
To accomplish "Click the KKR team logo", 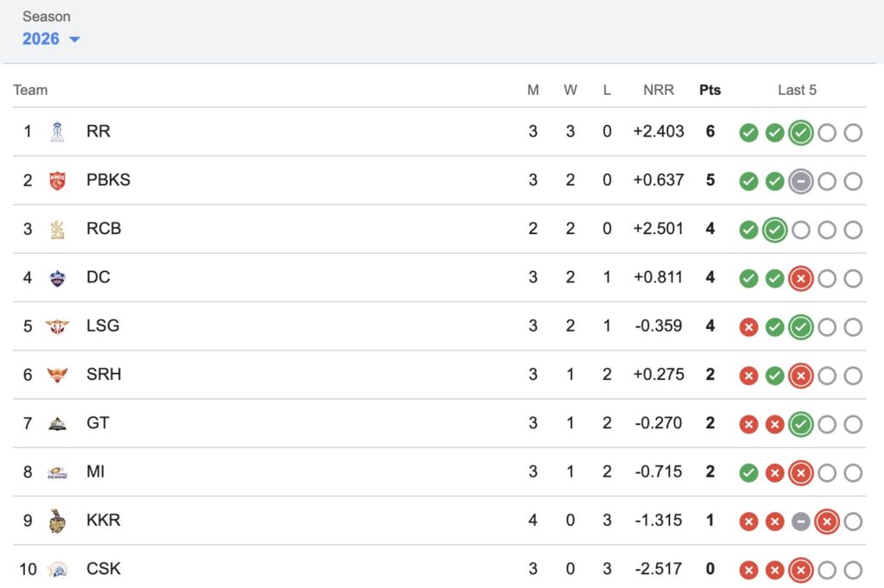I will click(x=57, y=521).
